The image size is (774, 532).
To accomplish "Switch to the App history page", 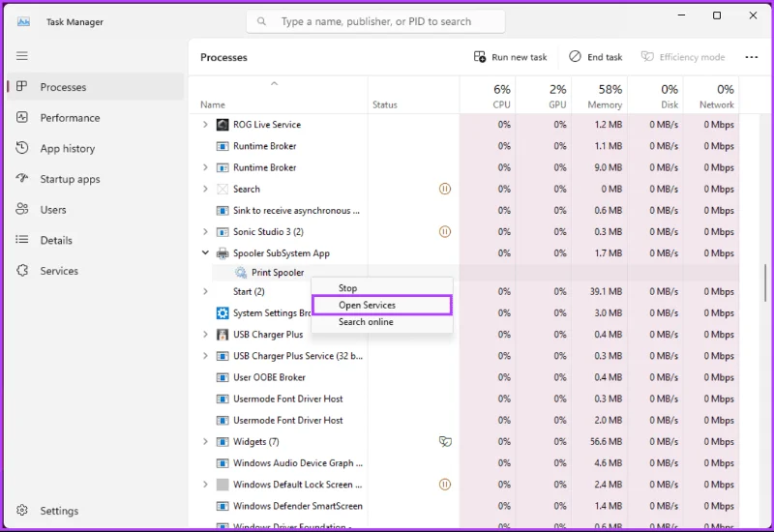I will coord(95,148).
